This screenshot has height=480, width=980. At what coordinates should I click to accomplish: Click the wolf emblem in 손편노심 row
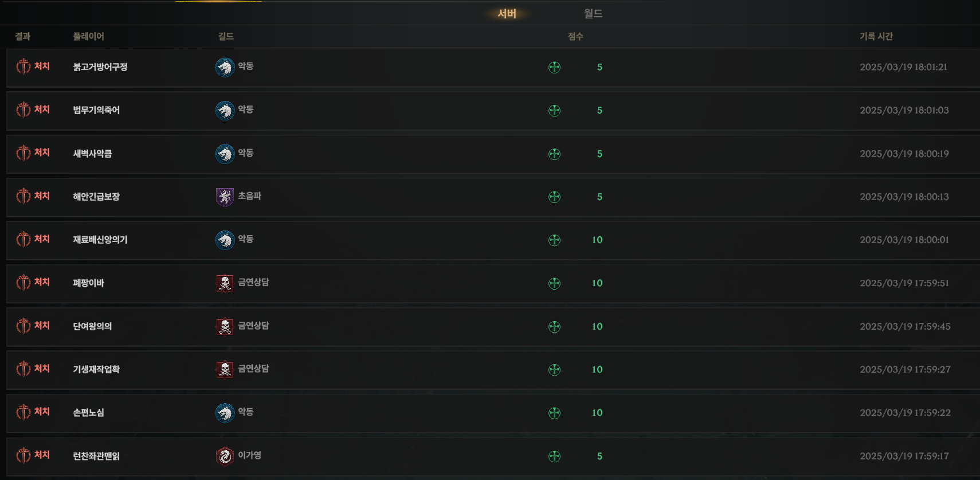click(225, 412)
